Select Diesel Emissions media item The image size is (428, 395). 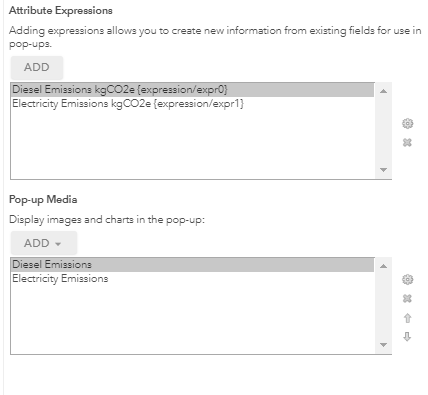pyautogui.click(x=192, y=265)
